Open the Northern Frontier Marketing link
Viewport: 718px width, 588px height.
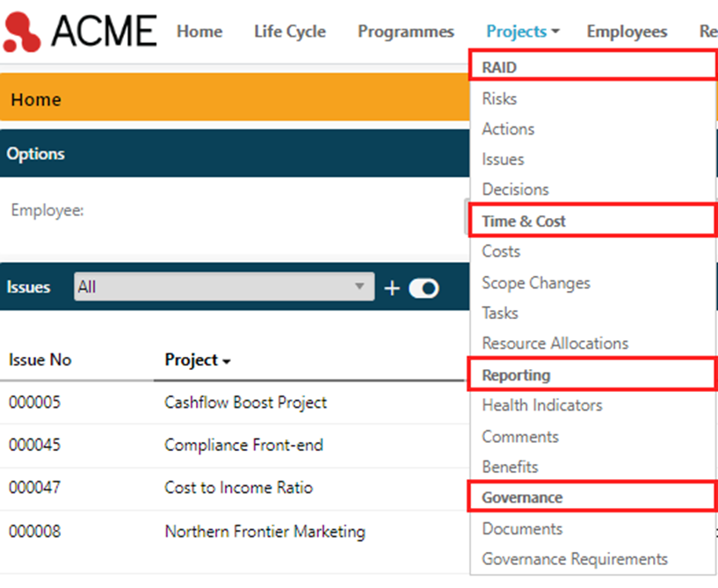point(265,532)
